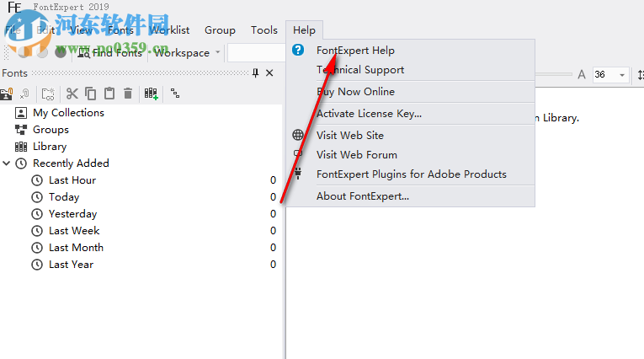644x359 pixels.
Task: Open FontExpert Help menu entry
Action: (x=355, y=51)
